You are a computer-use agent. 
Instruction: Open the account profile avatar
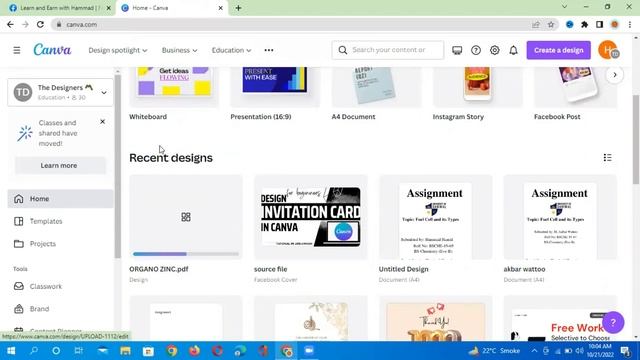coord(608,50)
